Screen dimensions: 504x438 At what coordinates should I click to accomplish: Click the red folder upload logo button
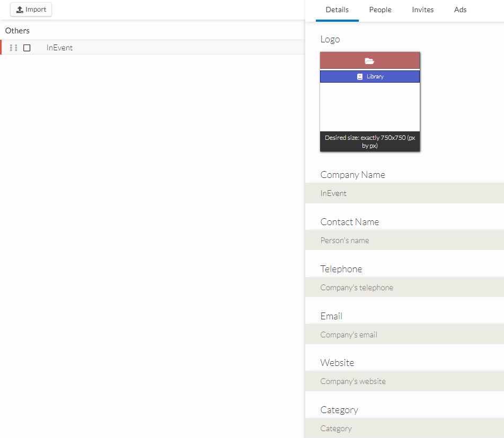pos(369,60)
